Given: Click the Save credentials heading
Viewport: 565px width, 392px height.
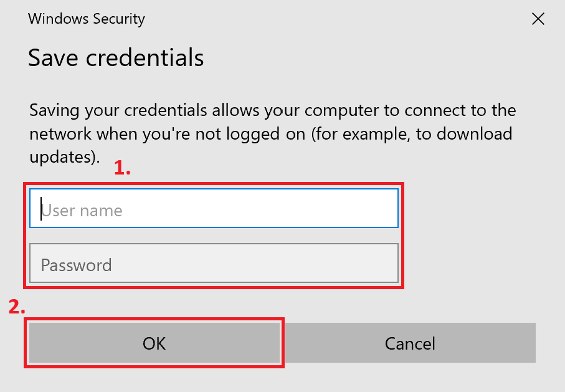Looking at the screenshot, I should coord(116,58).
